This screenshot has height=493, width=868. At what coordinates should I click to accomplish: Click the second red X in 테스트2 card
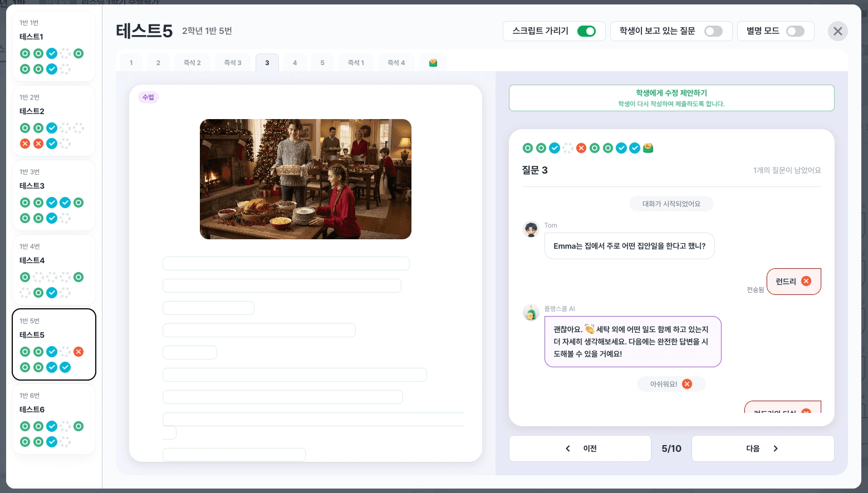38,144
